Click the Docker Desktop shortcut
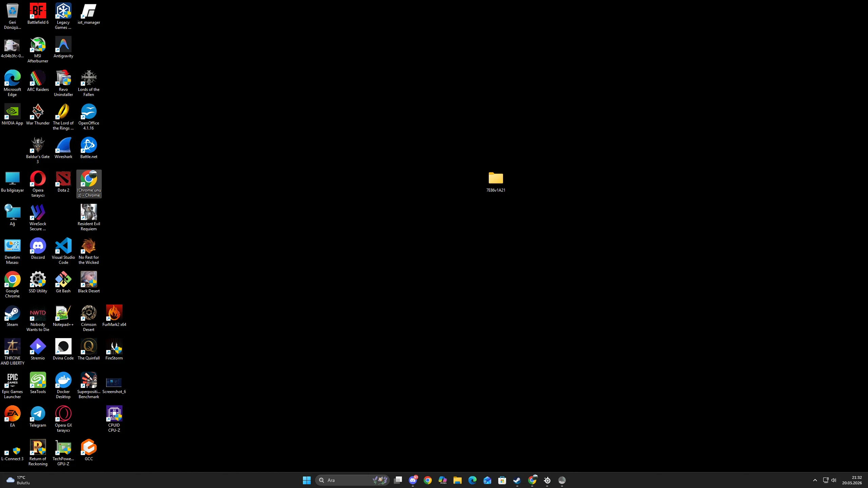The image size is (868, 488). (x=63, y=386)
